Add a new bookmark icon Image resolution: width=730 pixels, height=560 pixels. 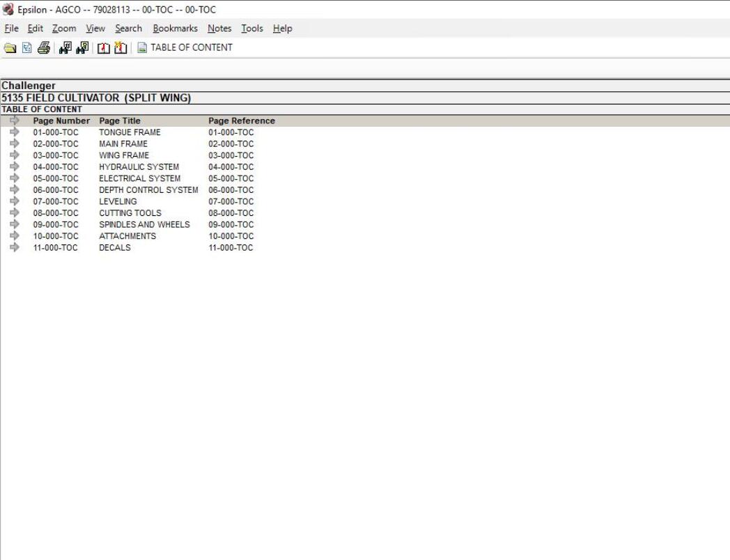coord(121,47)
